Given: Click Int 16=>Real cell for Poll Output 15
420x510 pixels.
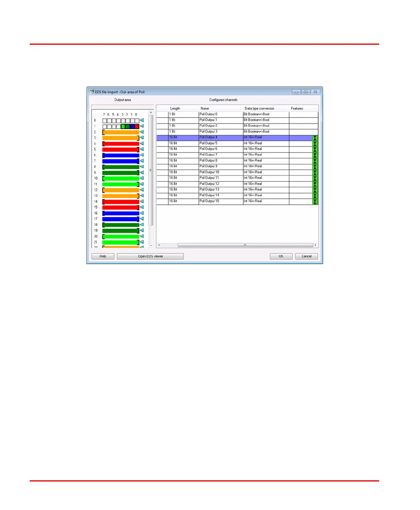Looking at the screenshot, I should tap(266, 202).
